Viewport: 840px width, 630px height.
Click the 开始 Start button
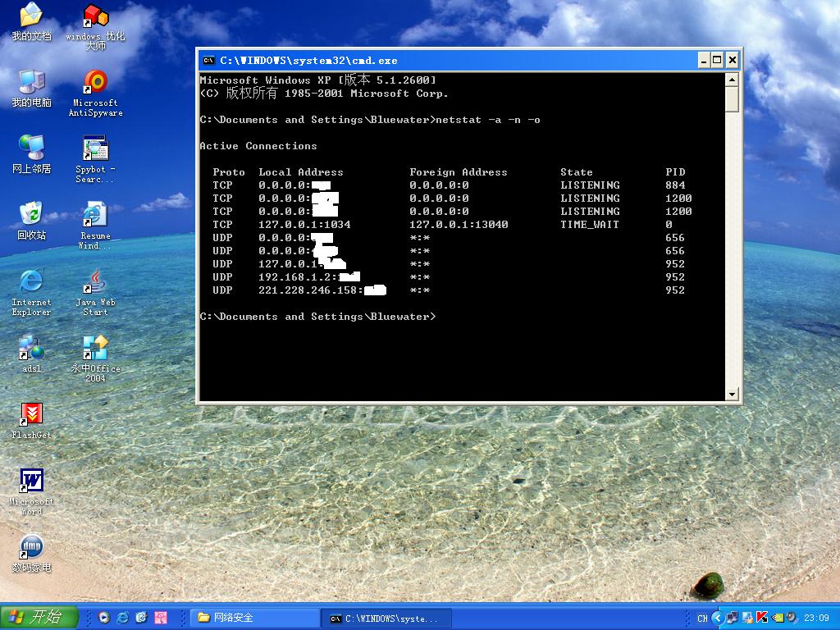pos(39,618)
